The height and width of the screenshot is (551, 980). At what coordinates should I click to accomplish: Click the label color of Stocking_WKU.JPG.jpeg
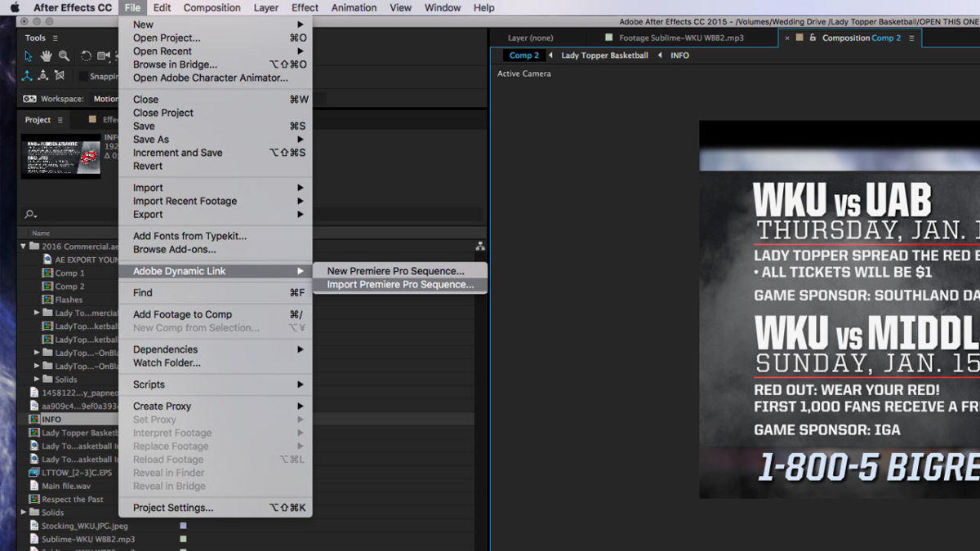coord(183,526)
